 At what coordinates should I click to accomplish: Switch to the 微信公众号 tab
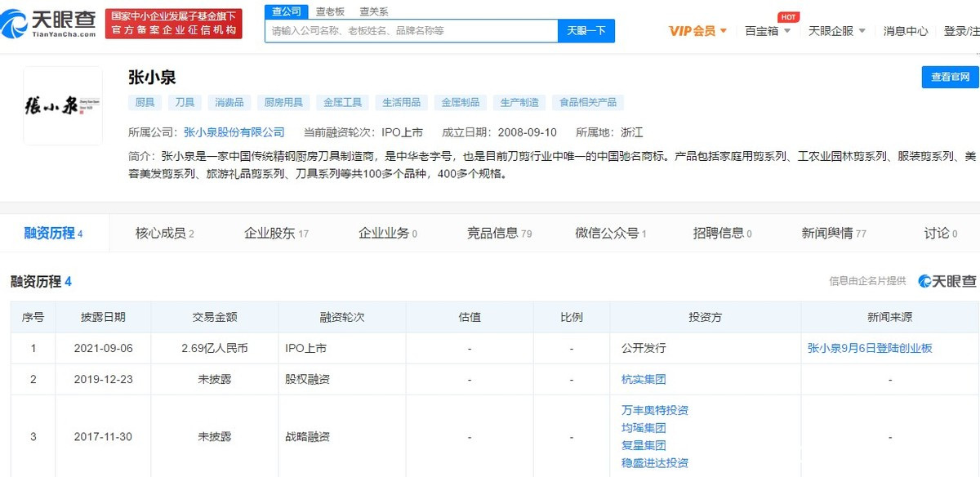point(610,233)
